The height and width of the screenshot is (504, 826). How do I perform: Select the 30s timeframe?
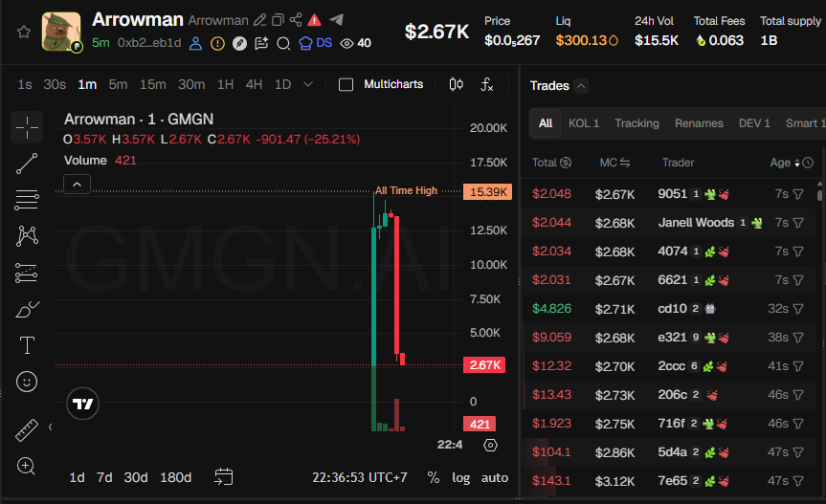point(55,84)
